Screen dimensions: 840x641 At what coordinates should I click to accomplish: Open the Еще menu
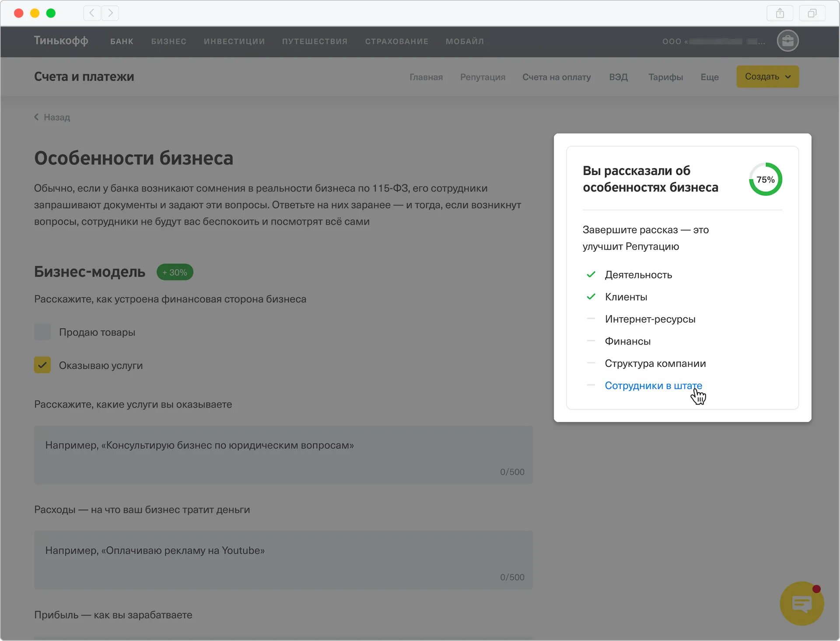pyautogui.click(x=709, y=77)
